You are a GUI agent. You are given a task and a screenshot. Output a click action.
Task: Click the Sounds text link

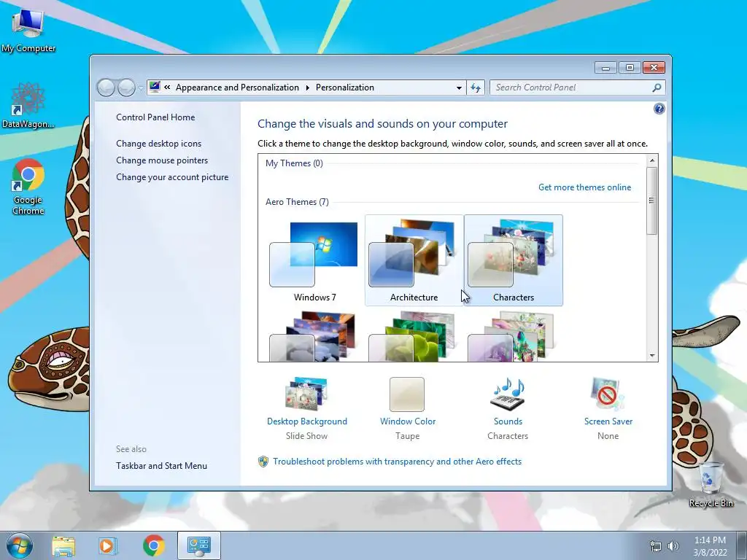tap(508, 421)
